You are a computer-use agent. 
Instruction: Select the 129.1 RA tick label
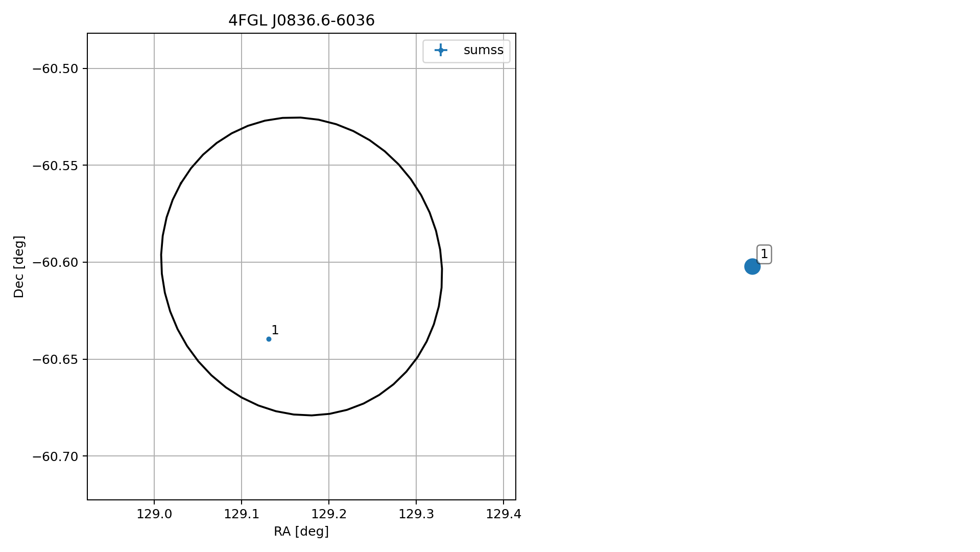(x=242, y=514)
